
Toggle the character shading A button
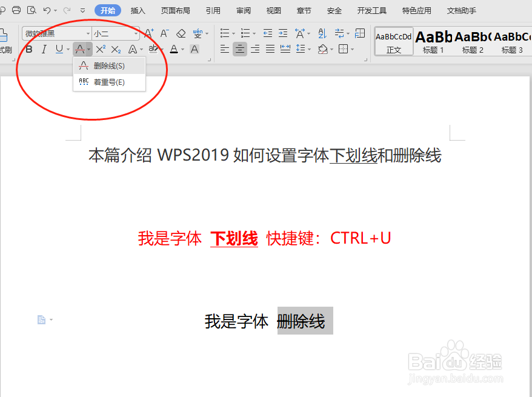195,50
